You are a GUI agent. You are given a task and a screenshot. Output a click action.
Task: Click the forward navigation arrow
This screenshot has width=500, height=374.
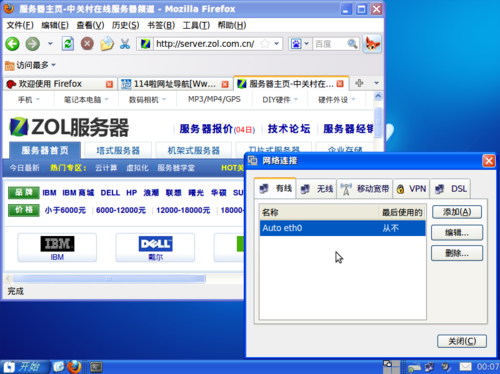tap(33, 44)
